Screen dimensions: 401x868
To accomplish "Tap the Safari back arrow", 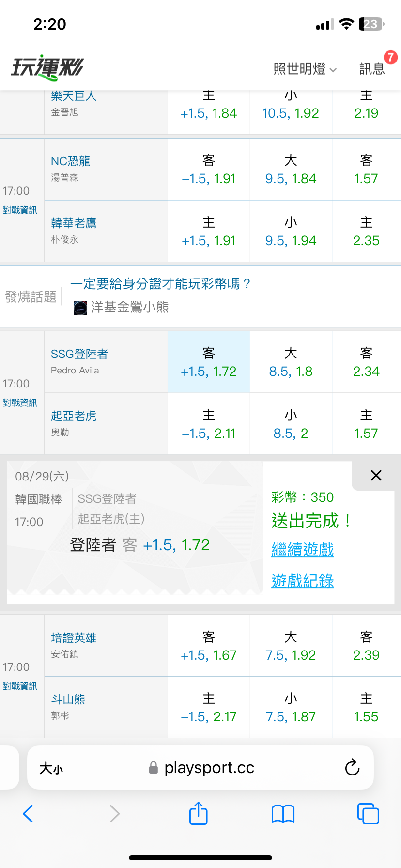I will (x=28, y=814).
